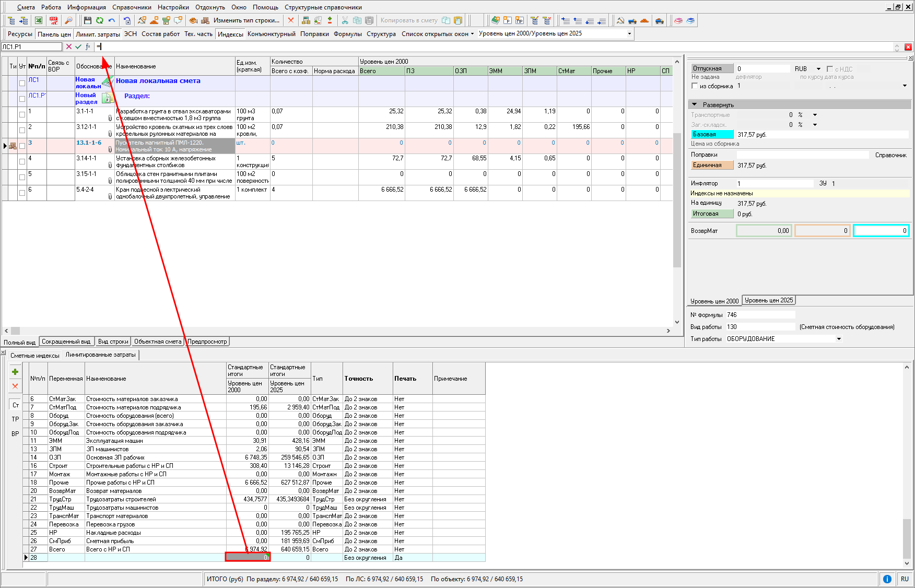Viewport: 915px width, 588px height.
Task: Click the function fx icon in formula bar
Action: [x=88, y=46]
